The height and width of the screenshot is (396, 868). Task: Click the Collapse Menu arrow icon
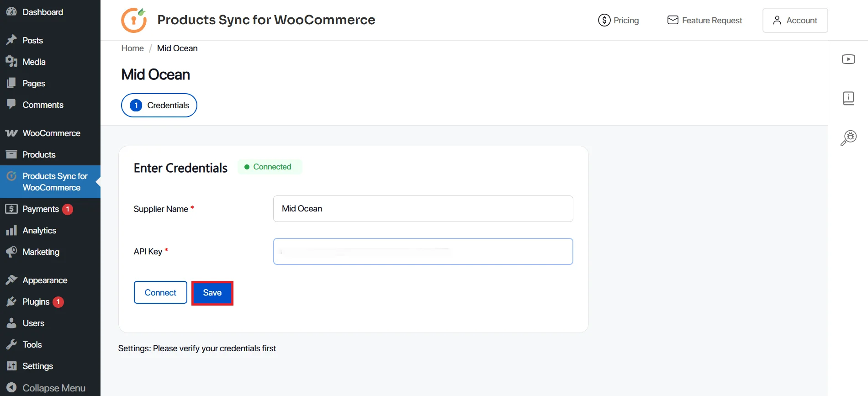(x=11, y=388)
